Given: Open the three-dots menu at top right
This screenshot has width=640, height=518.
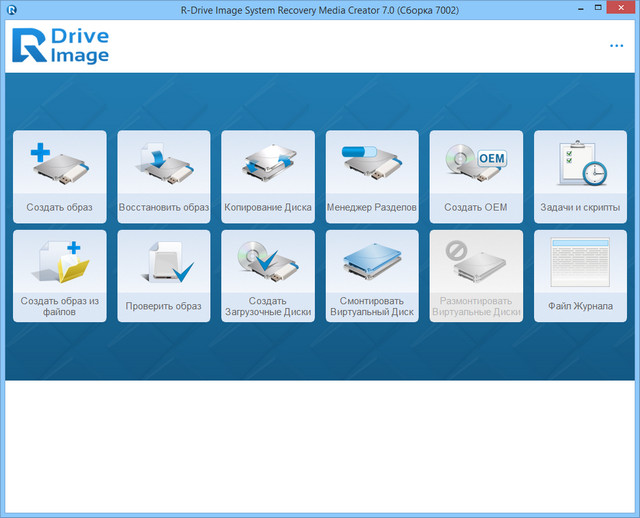Looking at the screenshot, I should pos(616,46).
